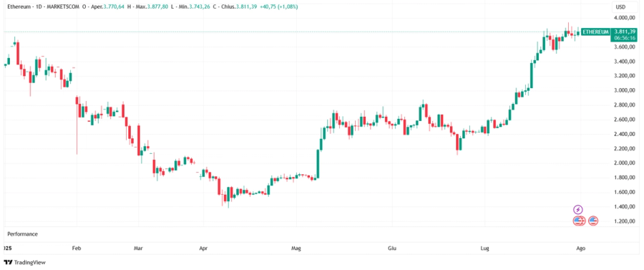The width and height of the screenshot is (644, 270).
Task: Select the Mag label on time axis
Action: coord(296,249)
